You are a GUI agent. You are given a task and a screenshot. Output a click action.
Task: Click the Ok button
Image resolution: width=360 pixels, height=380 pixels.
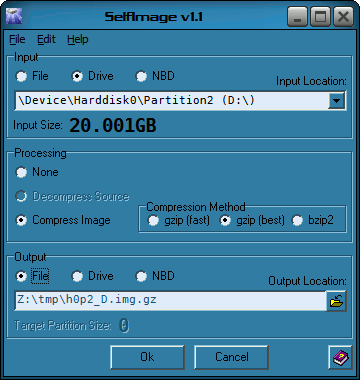[x=147, y=357]
